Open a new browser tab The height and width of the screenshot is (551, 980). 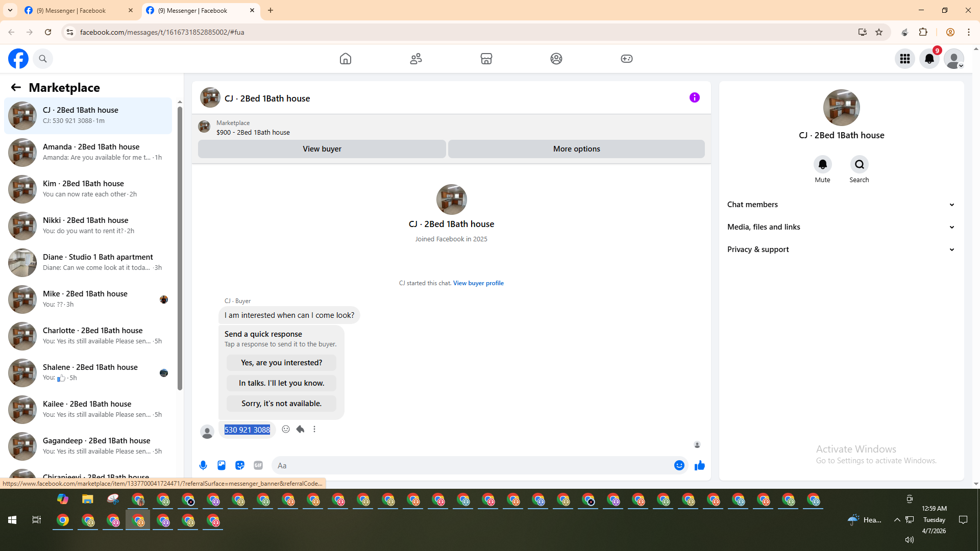[x=271, y=10]
